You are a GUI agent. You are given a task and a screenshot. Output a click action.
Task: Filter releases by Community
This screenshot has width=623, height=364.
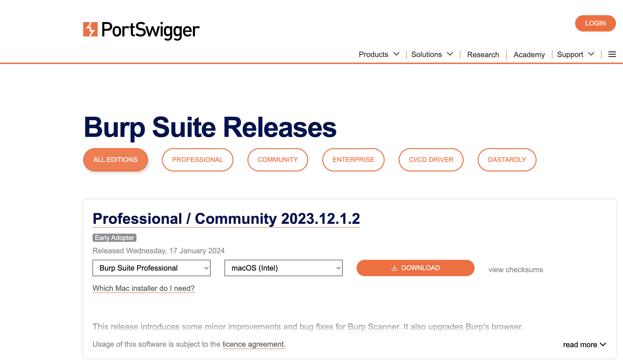[278, 160]
